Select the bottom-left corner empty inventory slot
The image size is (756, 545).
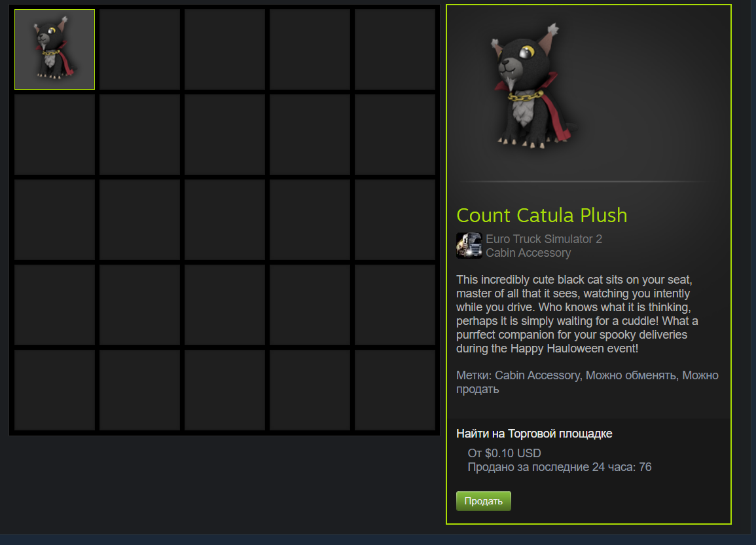[54, 390]
